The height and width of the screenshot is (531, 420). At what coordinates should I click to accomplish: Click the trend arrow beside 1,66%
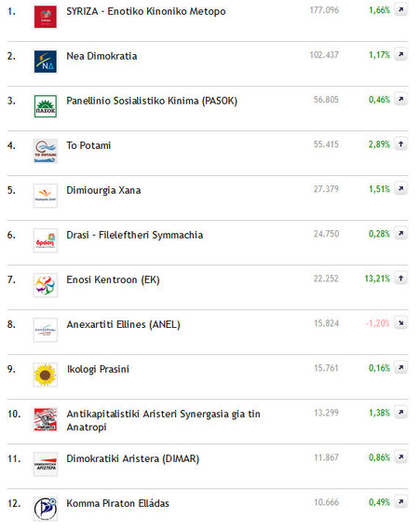(x=401, y=10)
